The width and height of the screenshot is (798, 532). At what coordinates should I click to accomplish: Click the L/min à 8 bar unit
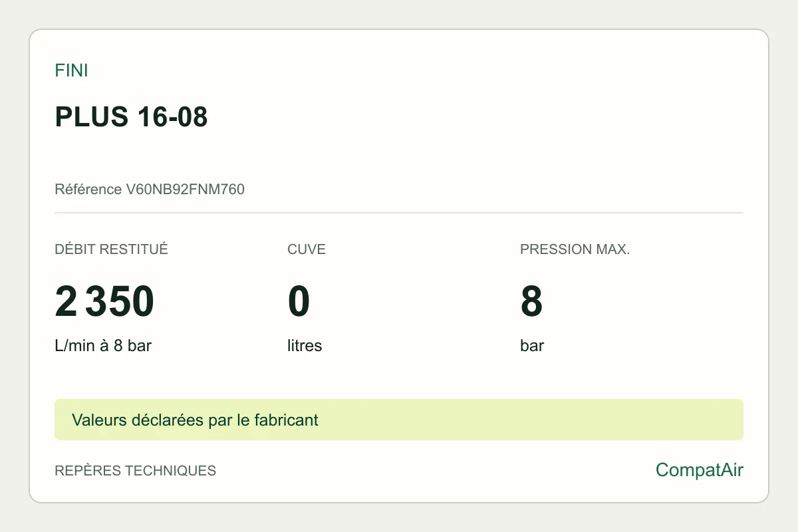pos(103,346)
